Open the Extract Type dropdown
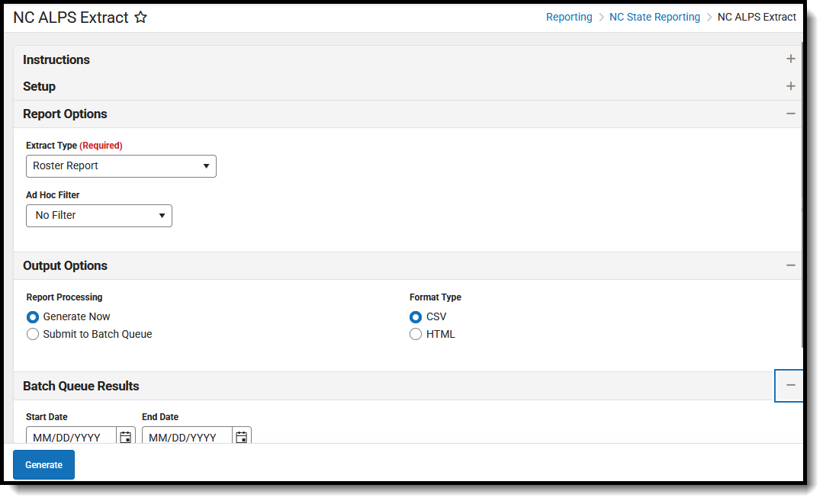826x504 pixels. [x=121, y=166]
